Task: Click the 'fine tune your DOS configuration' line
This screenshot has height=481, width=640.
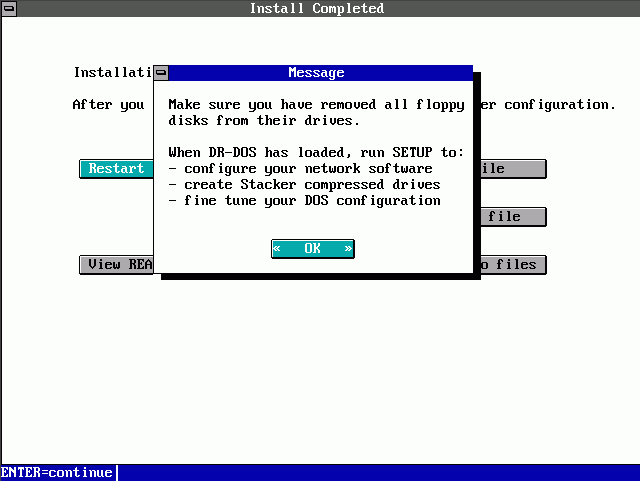Action: point(304,200)
